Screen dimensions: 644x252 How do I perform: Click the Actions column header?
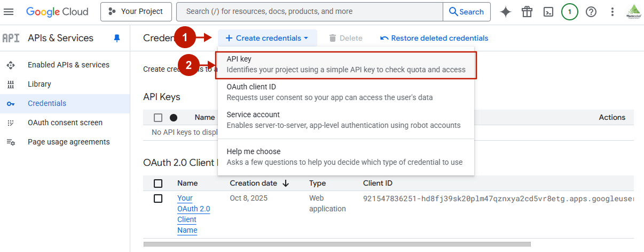coord(612,117)
